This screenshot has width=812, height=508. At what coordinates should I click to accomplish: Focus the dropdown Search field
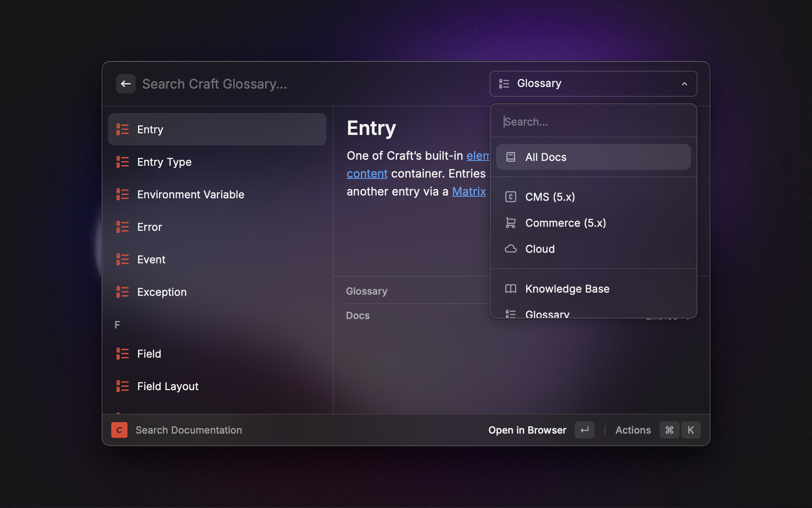click(593, 122)
